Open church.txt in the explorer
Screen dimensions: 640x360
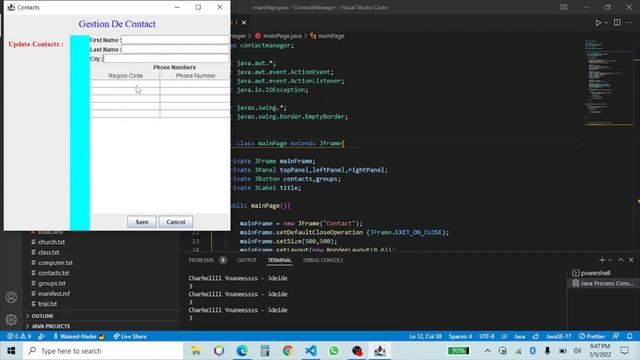[x=51, y=242]
